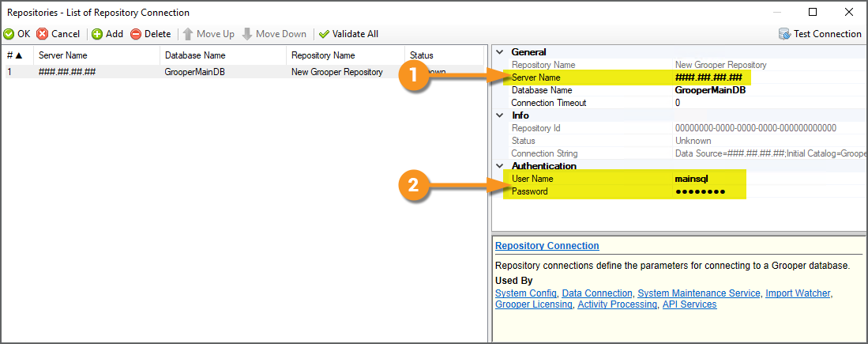Click the red Delete icon
868x344 pixels.
[x=136, y=34]
